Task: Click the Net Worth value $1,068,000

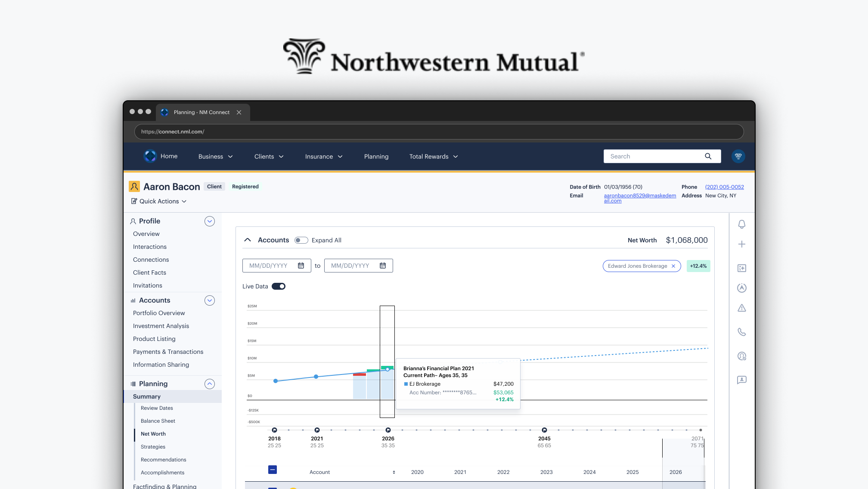Action: click(687, 240)
